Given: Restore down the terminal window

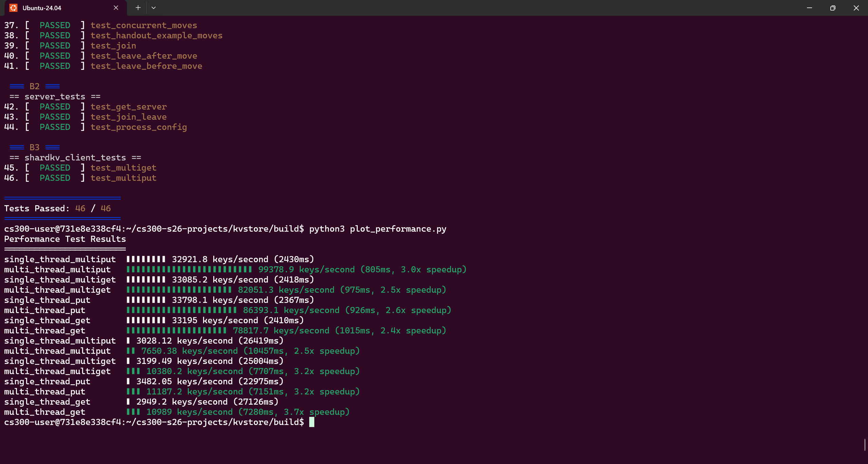Looking at the screenshot, I should click(x=833, y=8).
